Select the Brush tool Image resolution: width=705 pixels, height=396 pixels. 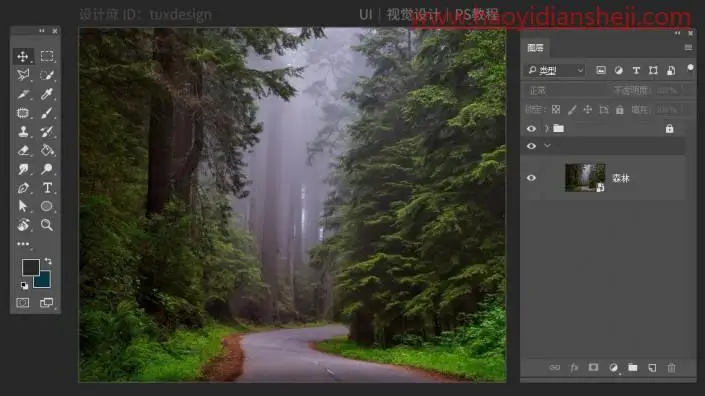pyautogui.click(x=47, y=113)
